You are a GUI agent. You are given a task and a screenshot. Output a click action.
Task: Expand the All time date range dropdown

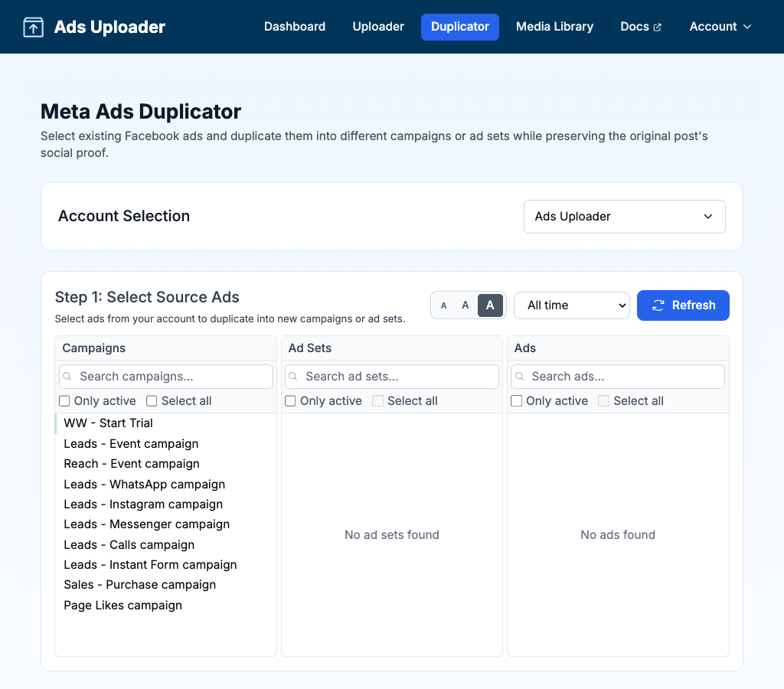[571, 305]
